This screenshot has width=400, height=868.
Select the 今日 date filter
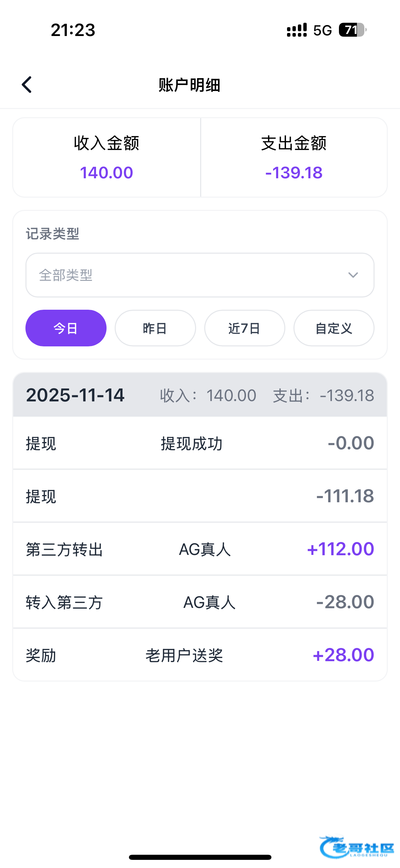click(x=66, y=328)
